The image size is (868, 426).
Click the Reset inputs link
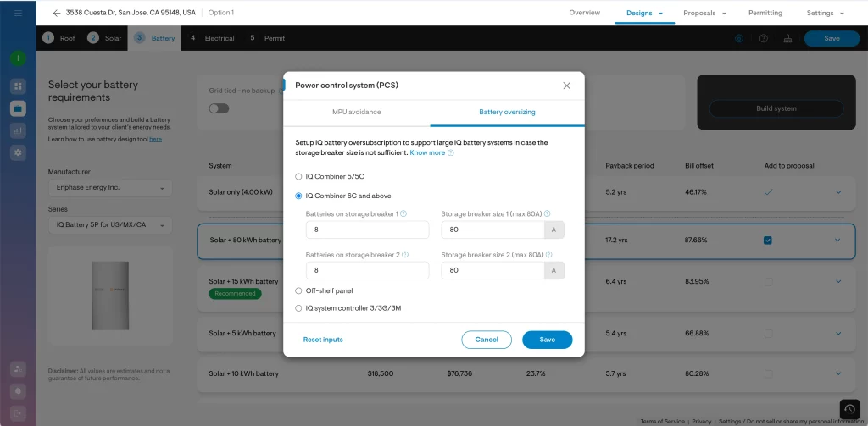click(323, 340)
